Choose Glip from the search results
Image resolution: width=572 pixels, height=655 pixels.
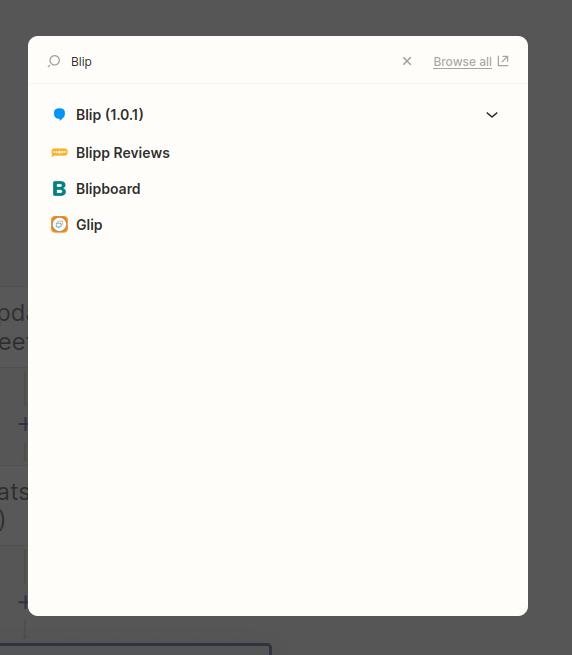(x=89, y=225)
